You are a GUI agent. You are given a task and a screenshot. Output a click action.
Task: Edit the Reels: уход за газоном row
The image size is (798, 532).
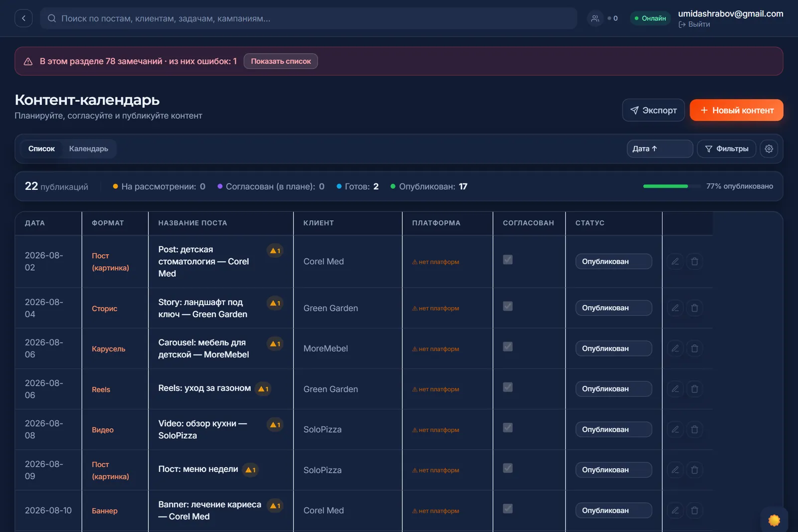(675, 389)
